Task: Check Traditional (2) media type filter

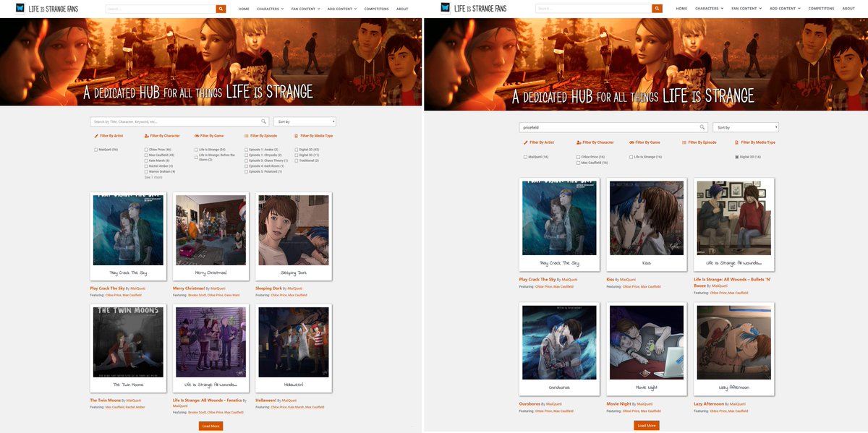Action: coord(297,160)
